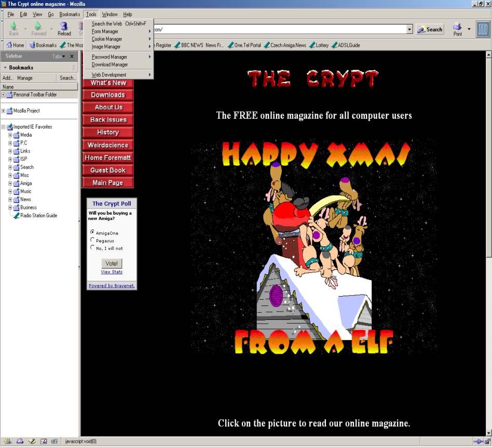Click the vertical page scrollbar thumb

click(488, 156)
